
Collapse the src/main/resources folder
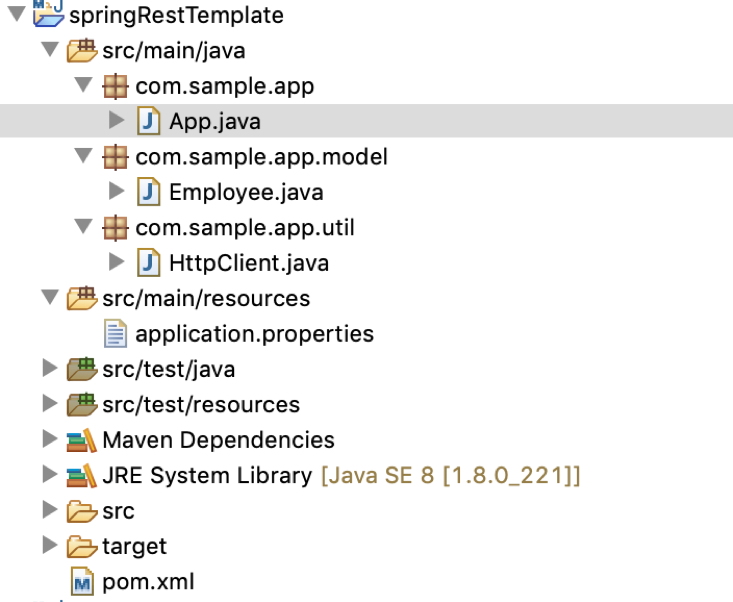click(x=49, y=299)
